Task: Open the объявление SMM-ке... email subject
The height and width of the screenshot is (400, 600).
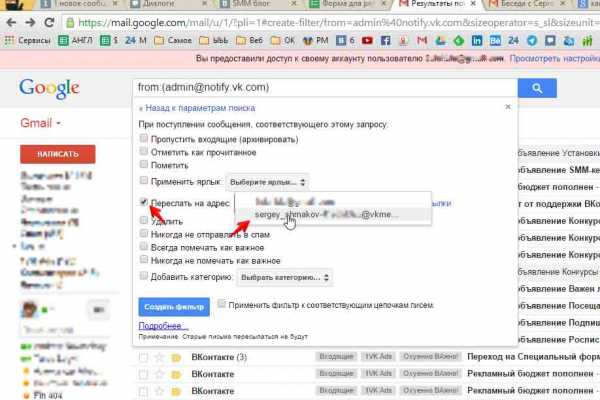Action: coord(559,170)
